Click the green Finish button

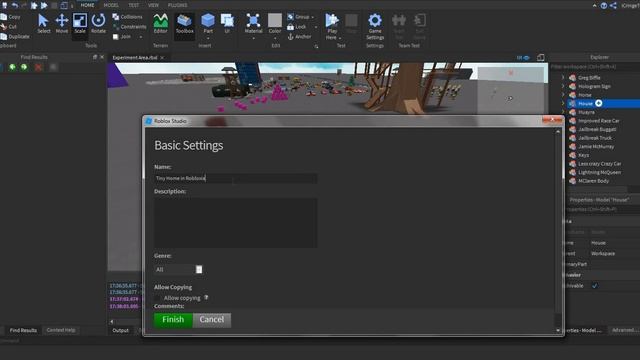[173, 320]
